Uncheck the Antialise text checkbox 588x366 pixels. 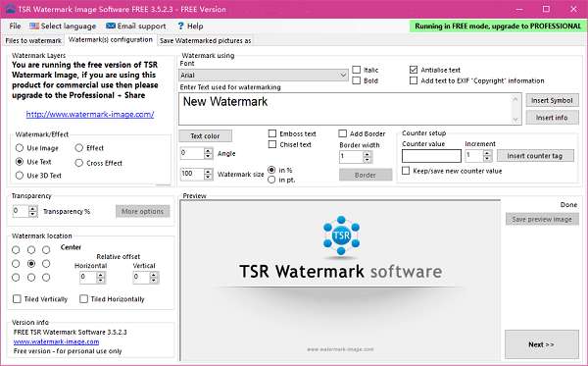point(414,70)
